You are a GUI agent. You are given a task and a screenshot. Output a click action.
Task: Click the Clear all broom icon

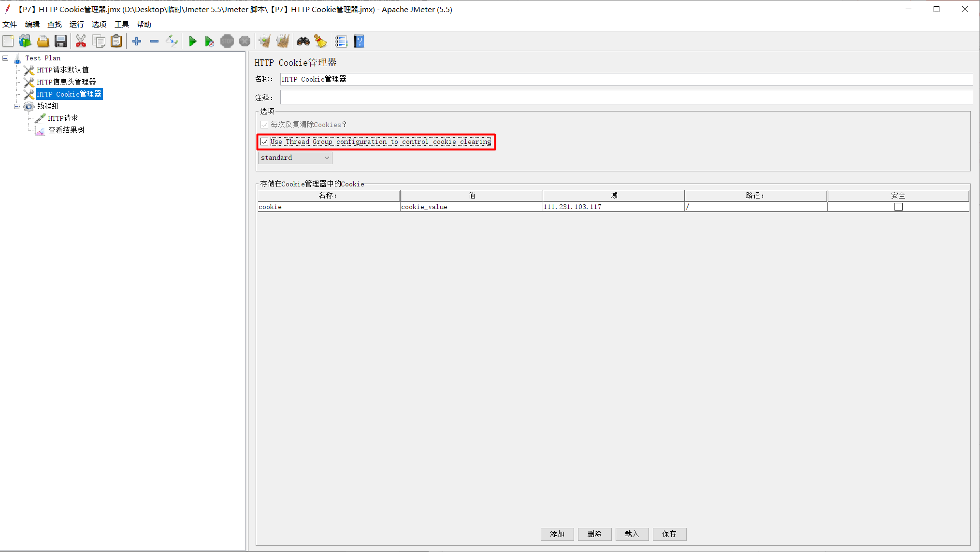[x=283, y=42]
